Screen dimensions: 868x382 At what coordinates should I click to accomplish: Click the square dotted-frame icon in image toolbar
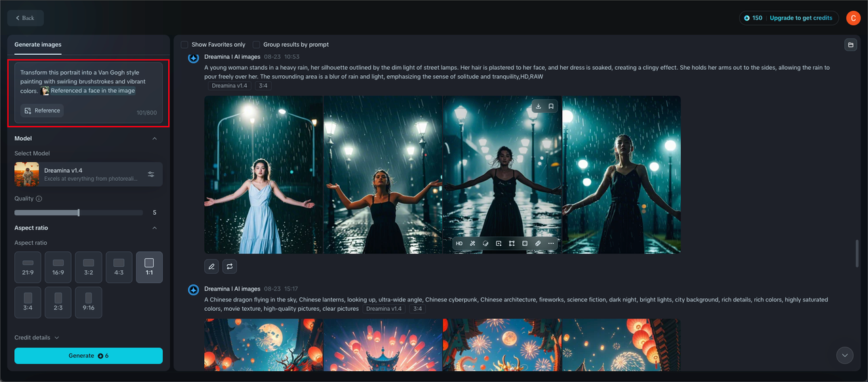pos(525,243)
